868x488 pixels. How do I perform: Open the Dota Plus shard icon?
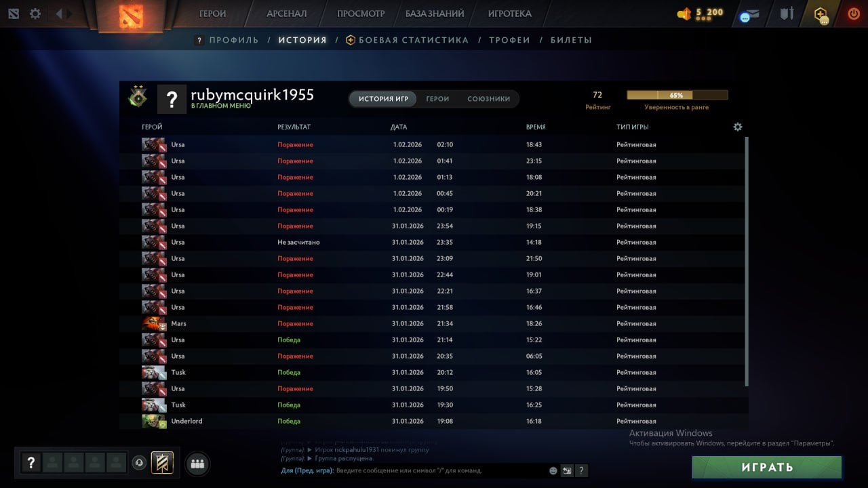(821, 14)
